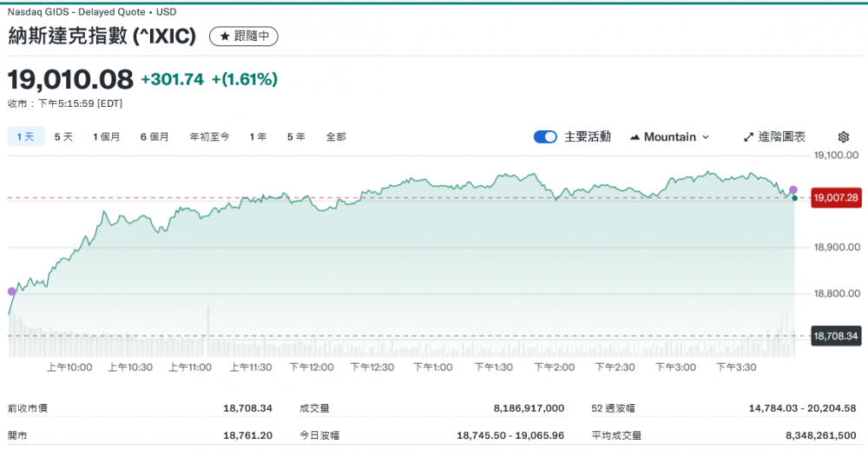
Task: Click the red 19,007.28 price label
Action: coord(835,198)
